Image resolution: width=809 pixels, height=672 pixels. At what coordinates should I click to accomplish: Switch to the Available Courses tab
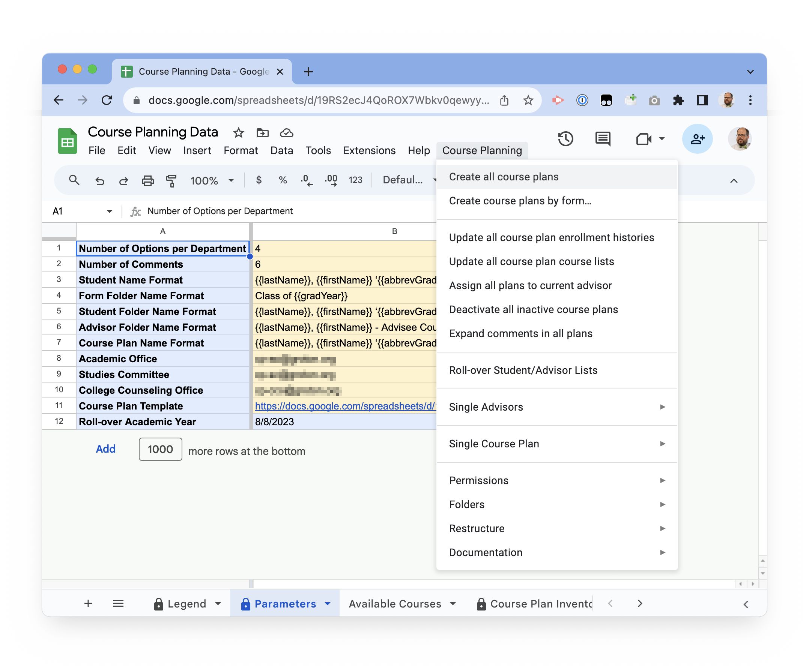[x=394, y=603]
